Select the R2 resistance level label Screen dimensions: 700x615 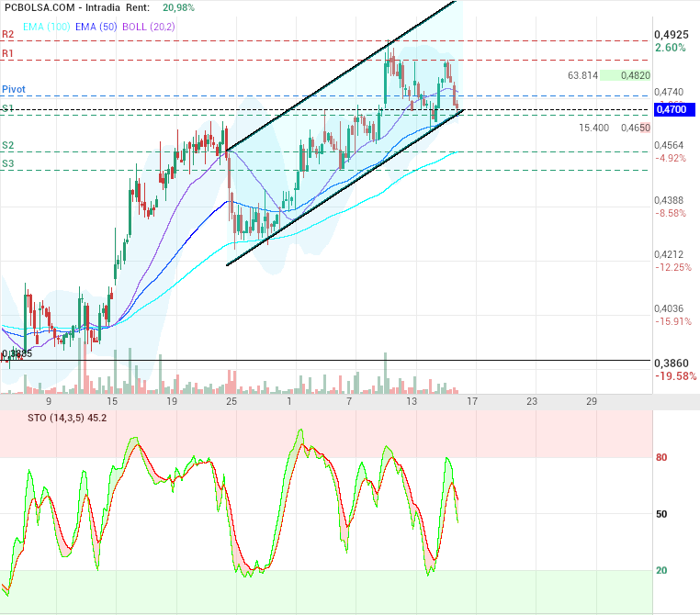[8, 34]
